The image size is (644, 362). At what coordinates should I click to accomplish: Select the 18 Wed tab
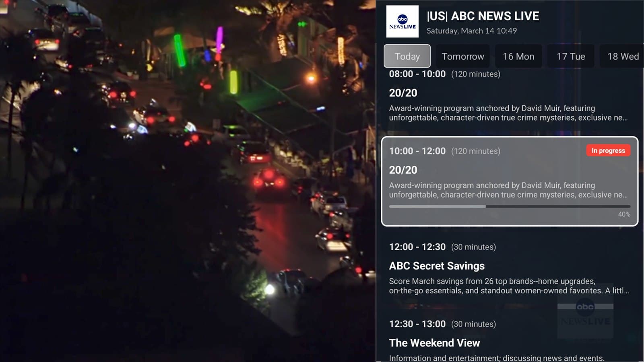[622, 56]
